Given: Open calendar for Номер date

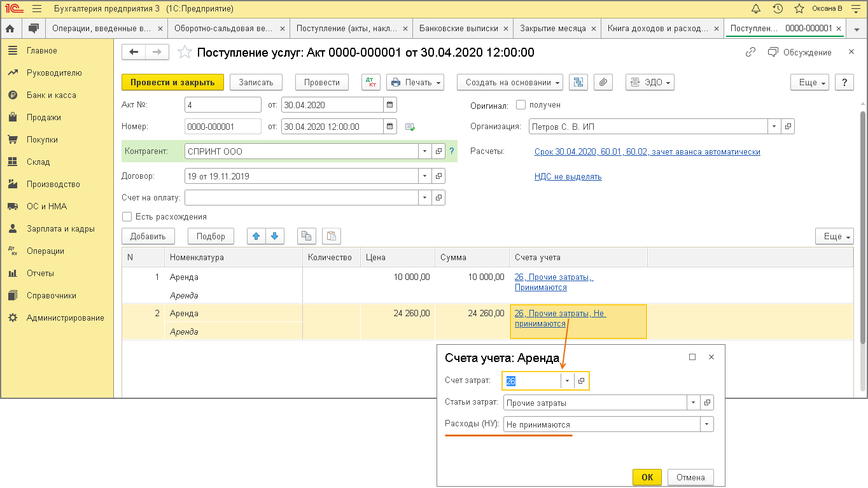Looking at the screenshot, I should coord(390,127).
